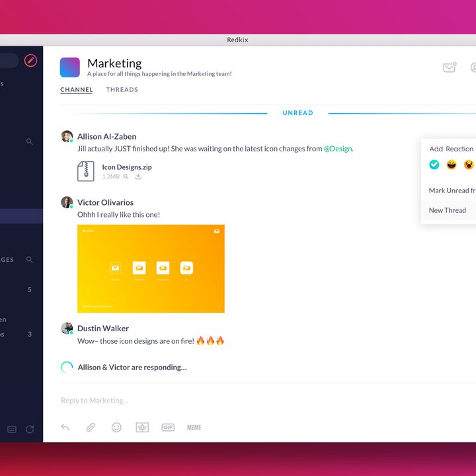This screenshot has height=476, width=476.
Task: Click the reply arrow icon in the composer toolbar
Action: [x=65, y=428]
